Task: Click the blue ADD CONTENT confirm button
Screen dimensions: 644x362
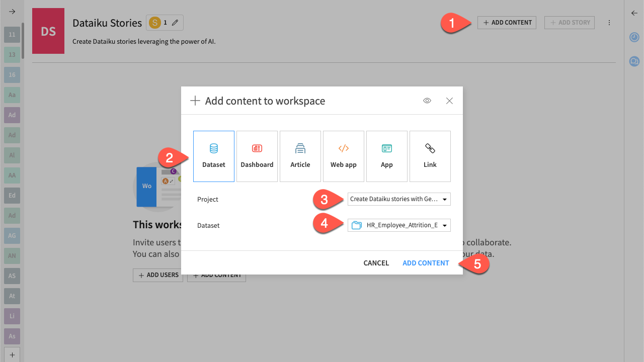Action: tap(426, 263)
